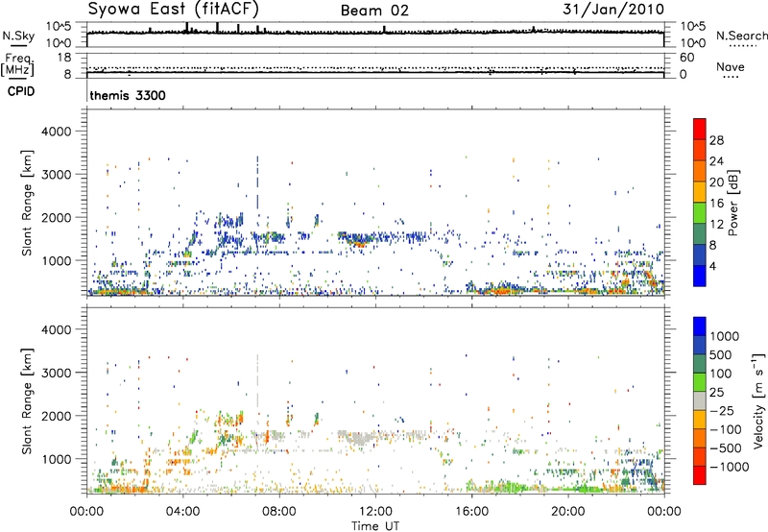
Task: Click the left '10^5' noise axis label
Action: click(59, 26)
